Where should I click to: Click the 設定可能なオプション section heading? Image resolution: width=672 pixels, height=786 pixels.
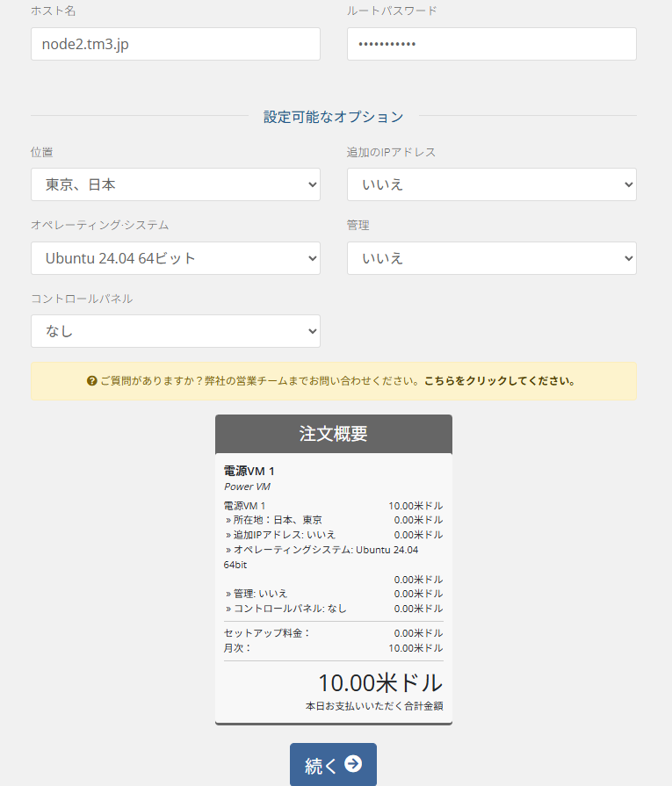click(334, 117)
